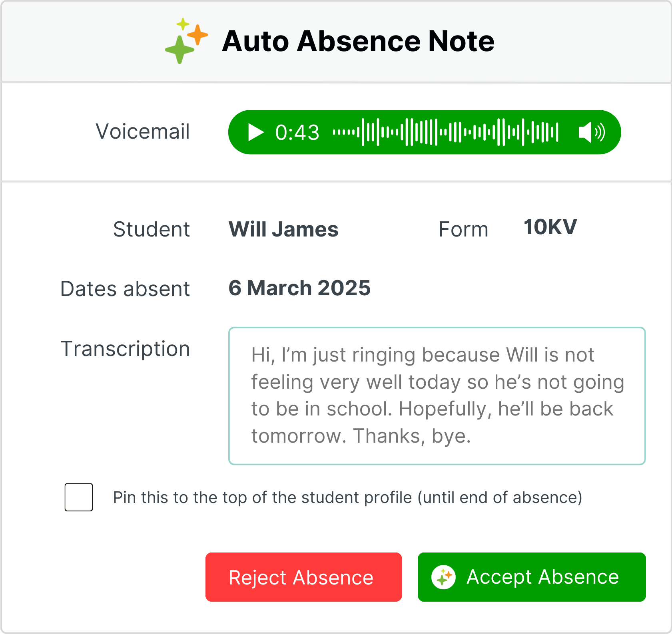Click the 'Pin this to the top' label text
672x634 pixels.
347,498
